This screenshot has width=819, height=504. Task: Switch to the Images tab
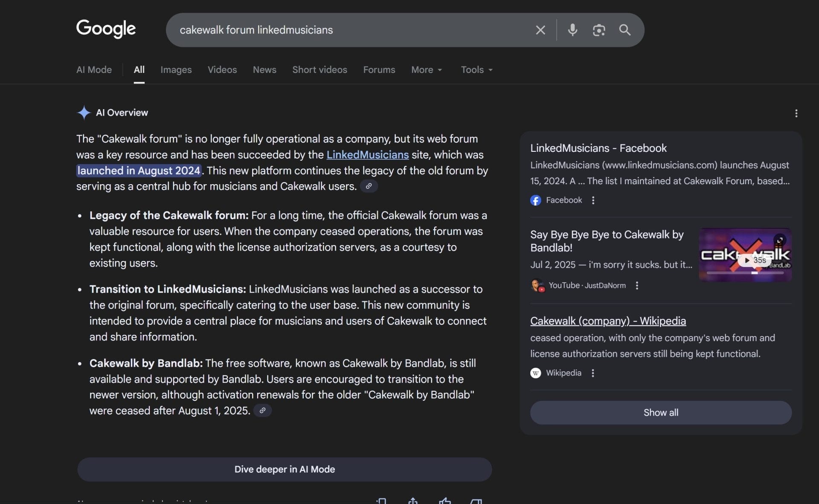[176, 70]
